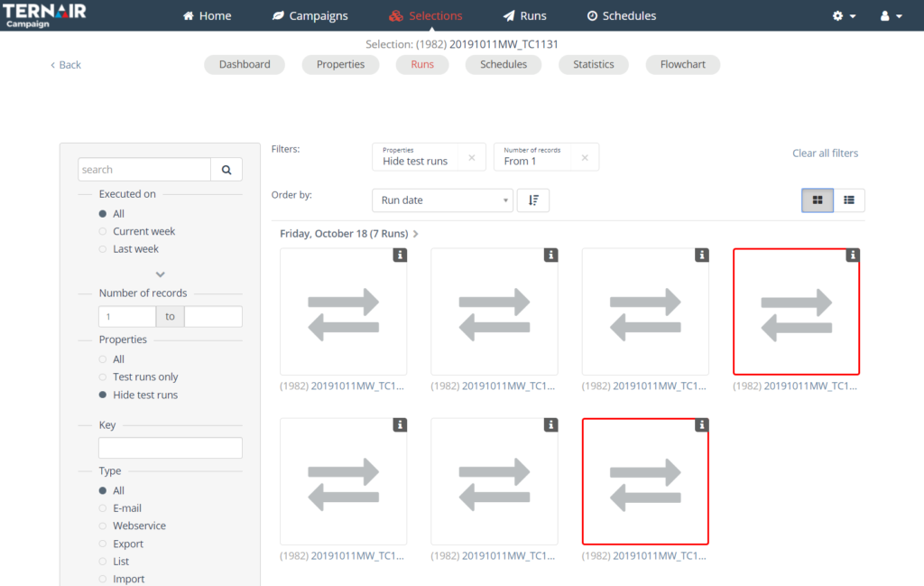Open the 'Run date' order-by dropdown
924x586 pixels.
pyautogui.click(x=442, y=200)
